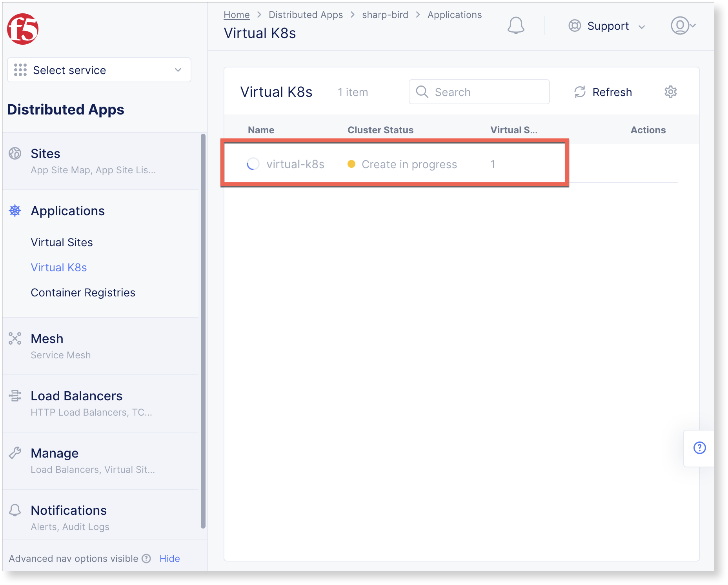728x585 pixels.
Task: Open table settings gear icon
Action: 670,92
